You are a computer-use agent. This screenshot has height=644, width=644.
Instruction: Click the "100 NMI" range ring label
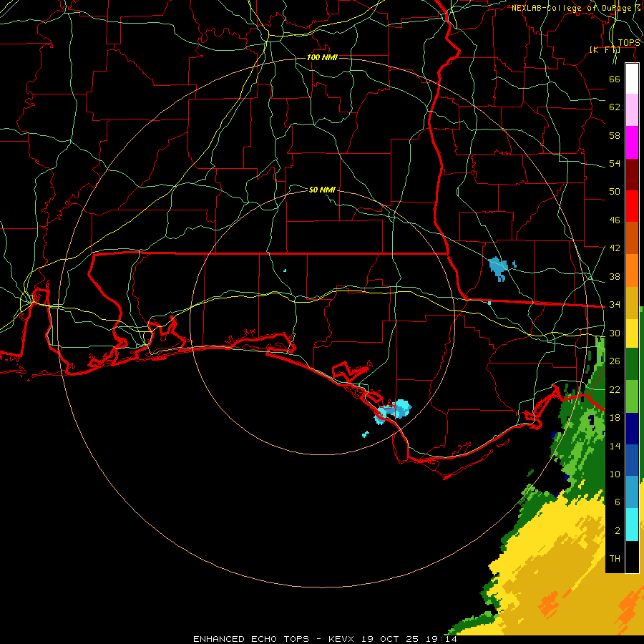[x=322, y=57]
